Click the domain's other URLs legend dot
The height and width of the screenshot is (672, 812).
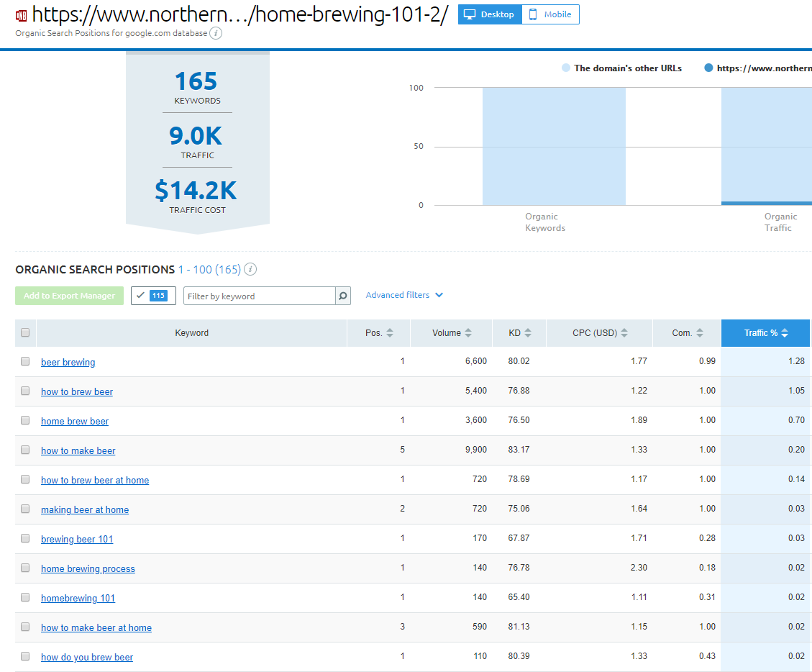pos(566,68)
